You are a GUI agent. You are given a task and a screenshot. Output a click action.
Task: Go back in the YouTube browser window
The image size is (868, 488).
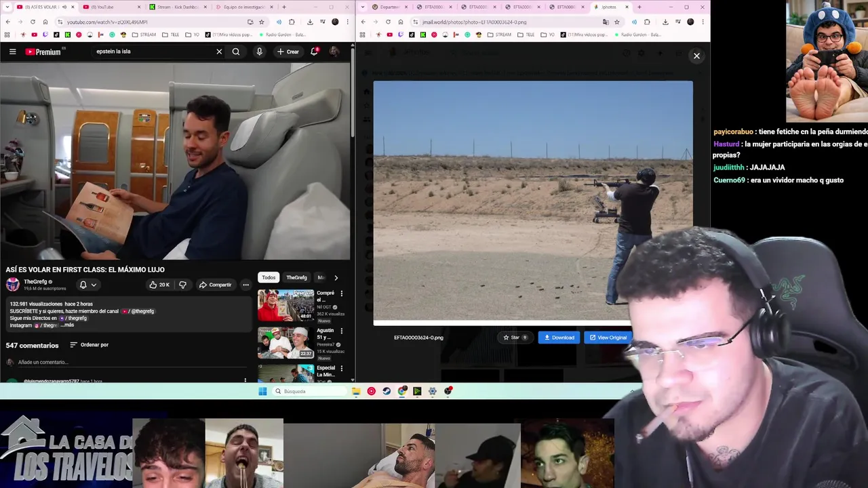(7, 22)
